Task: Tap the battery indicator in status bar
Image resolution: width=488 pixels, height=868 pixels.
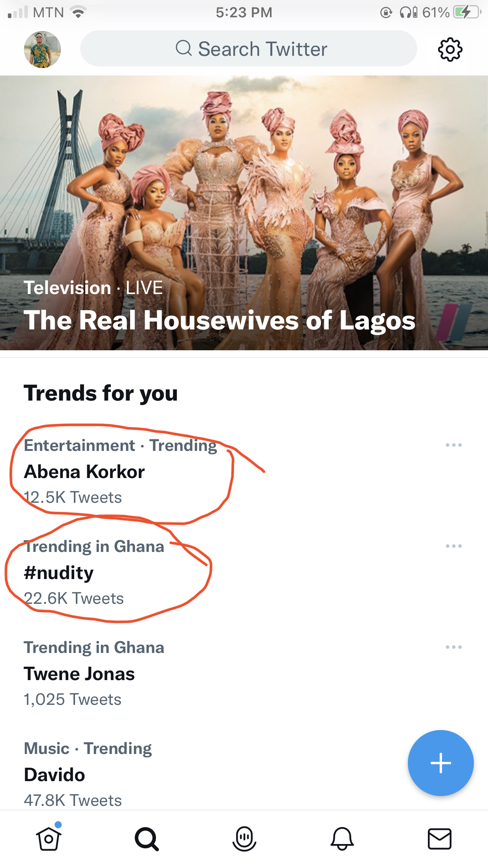Action: pos(467,13)
